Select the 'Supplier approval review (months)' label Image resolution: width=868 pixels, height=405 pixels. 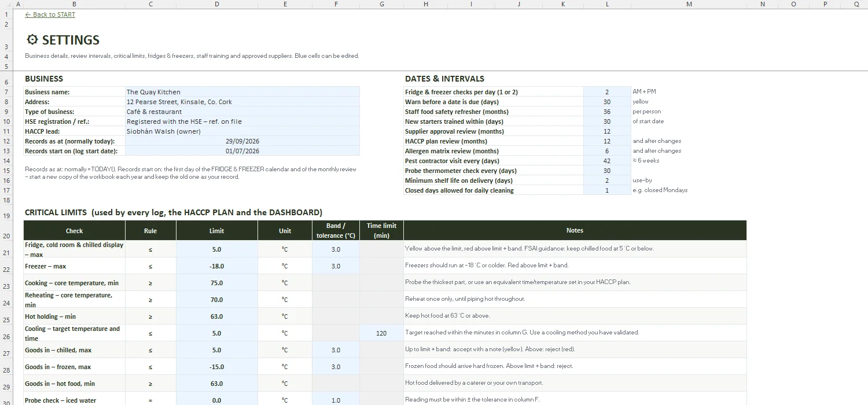[x=494, y=131]
